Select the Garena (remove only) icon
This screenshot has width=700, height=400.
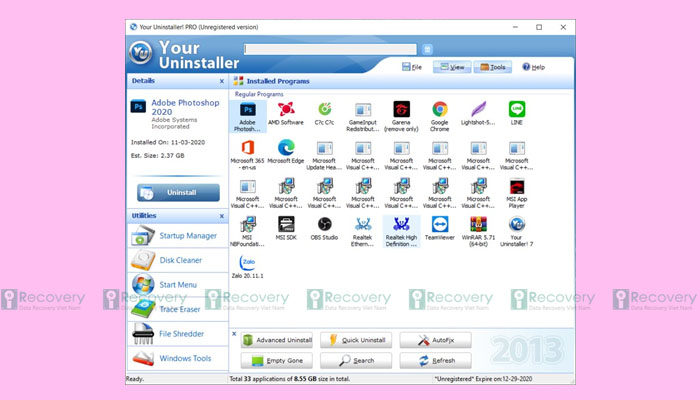pyautogui.click(x=401, y=116)
